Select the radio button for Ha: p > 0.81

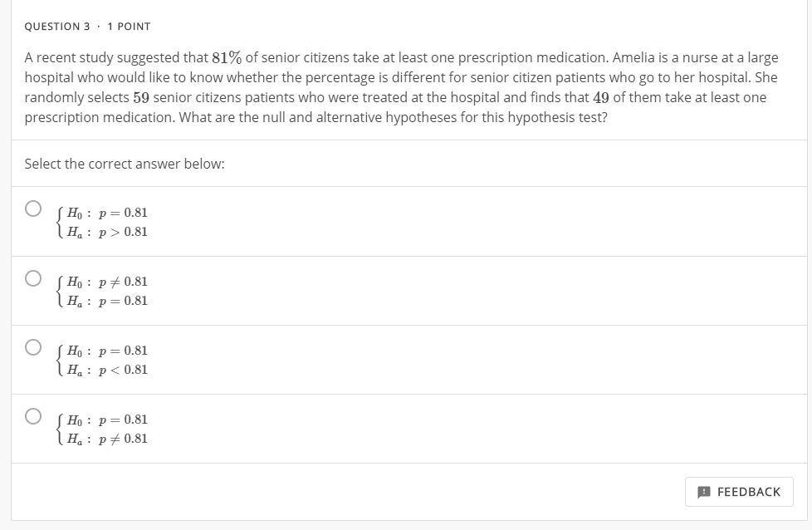[33, 208]
